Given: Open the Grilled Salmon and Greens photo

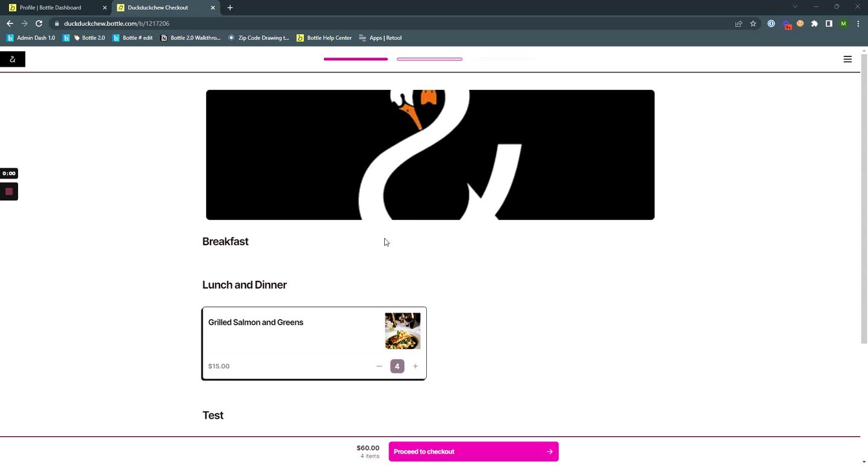Looking at the screenshot, I should tap(402, 331).
